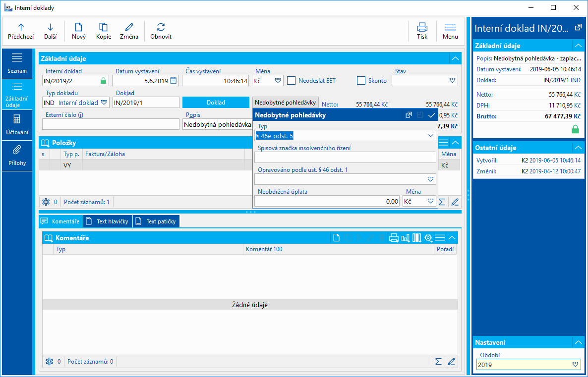Open the Menu hamburger in toolbar
Screen dimensions: 588x377
click(450, 31)
